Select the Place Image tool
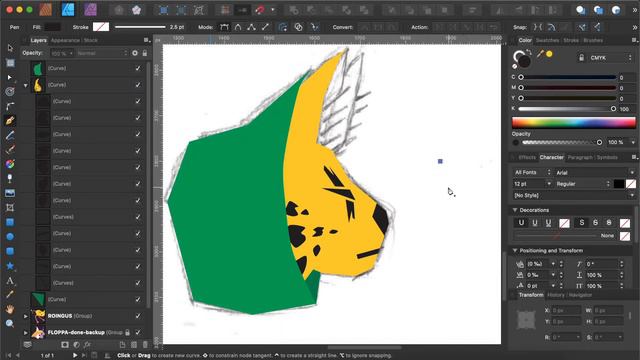 [x=10, y=193]
